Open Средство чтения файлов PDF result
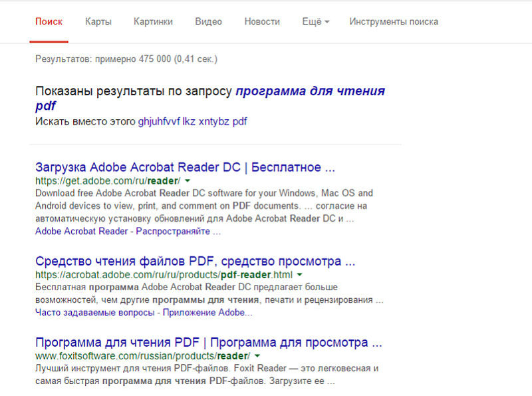This screenshot has width=532, height=396. [x=195, y=261]
